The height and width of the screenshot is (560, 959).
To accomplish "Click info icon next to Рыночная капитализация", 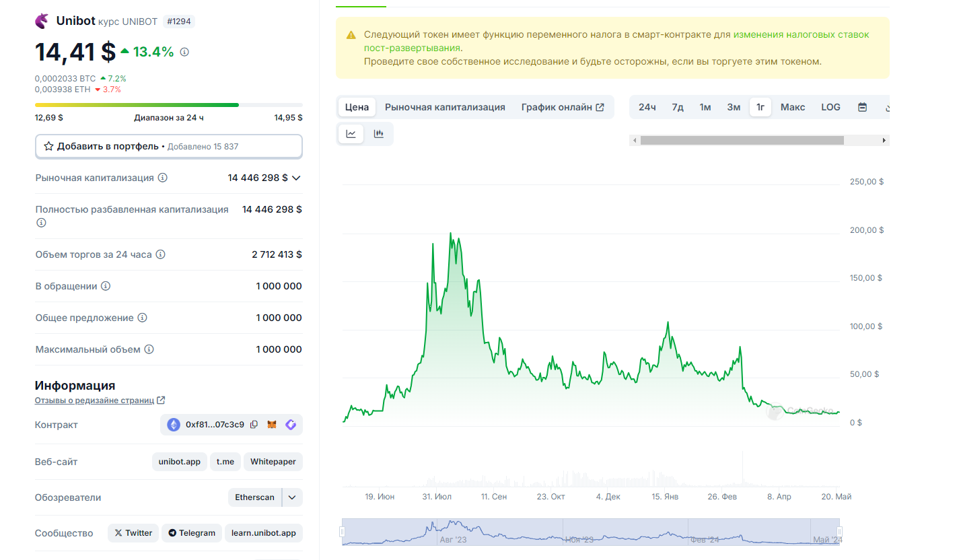I will [163, 178].
